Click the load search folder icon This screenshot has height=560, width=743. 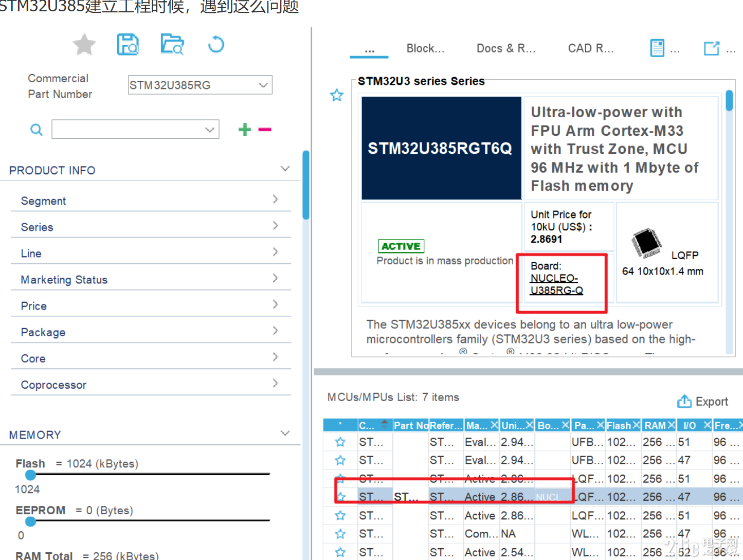click(172, 44)
